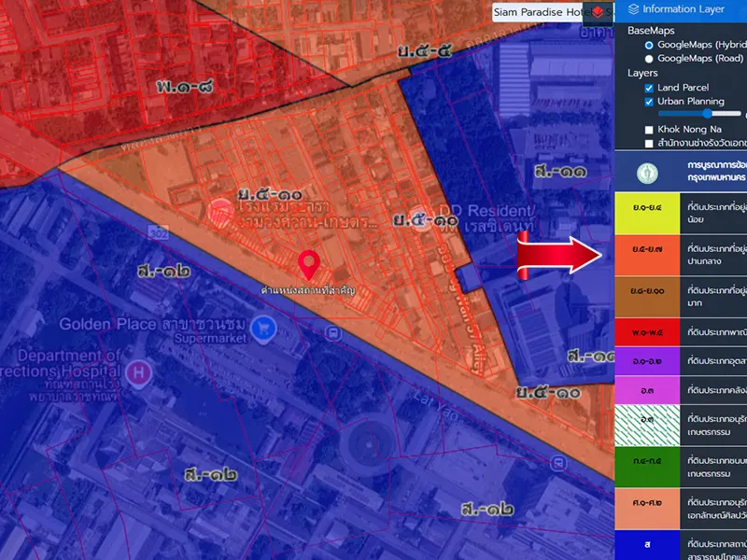Click the red layers icon near search box

pyautogui.click(x=598, y=12)
